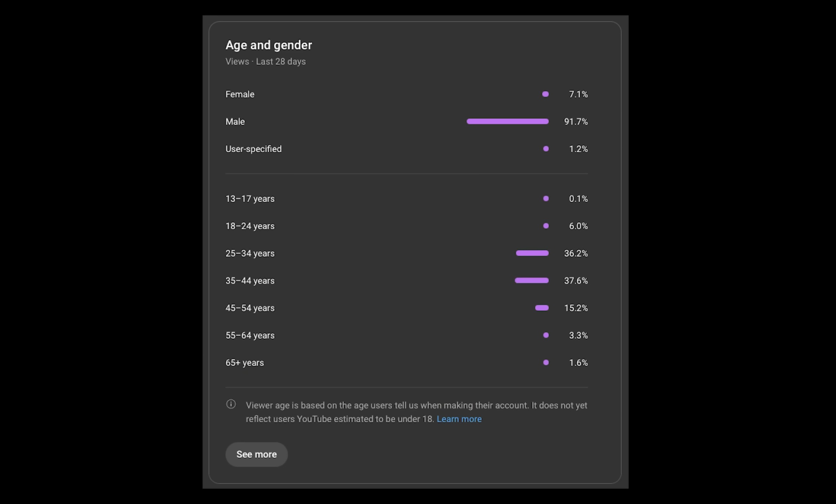
Task: Click the info icon beside viewer age note
Action: pos(231,404)
